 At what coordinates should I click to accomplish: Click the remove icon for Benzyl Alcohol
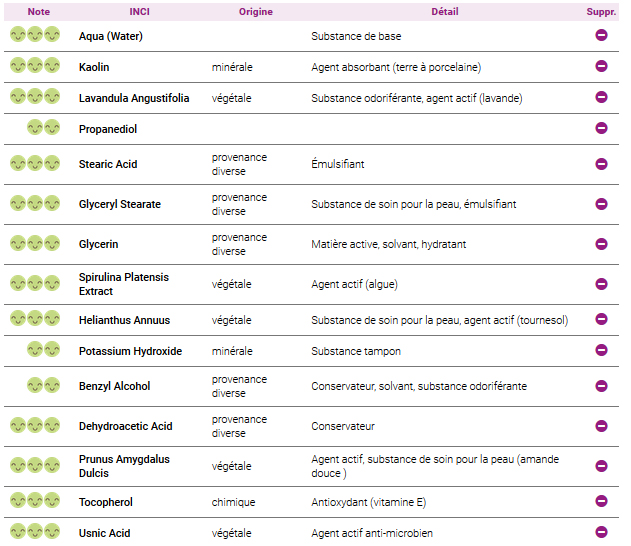tap(601, 386)
